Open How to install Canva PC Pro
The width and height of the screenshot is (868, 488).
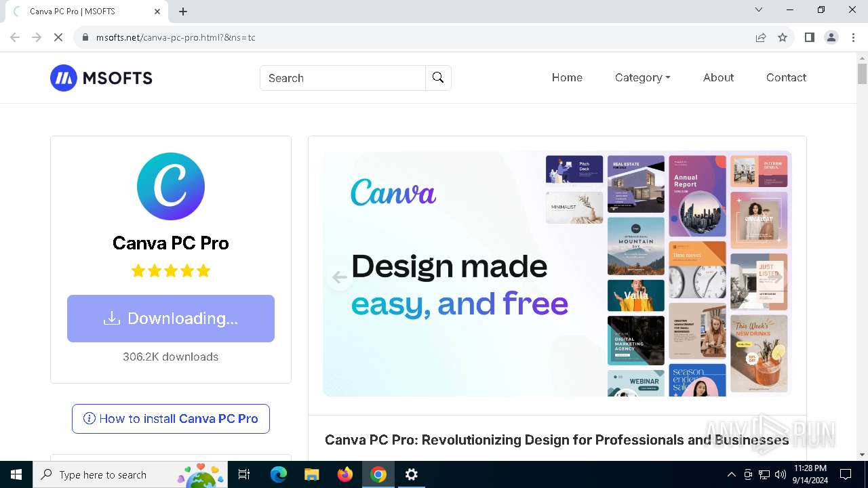pos(171,419)
